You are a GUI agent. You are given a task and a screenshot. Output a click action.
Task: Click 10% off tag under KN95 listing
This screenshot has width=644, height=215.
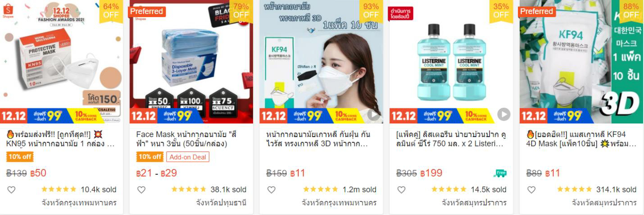click(20, 157)
